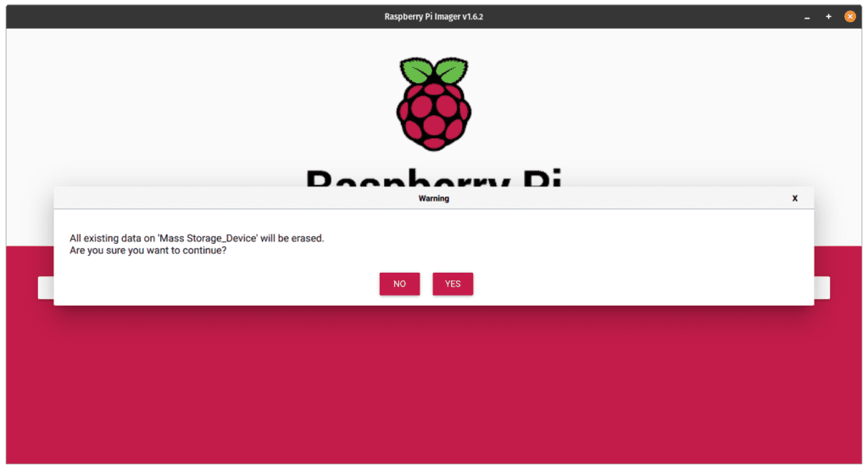The width and height of the screenshot is (868, 470).
Task: Click the Warning dialog title
Action: 433,198
